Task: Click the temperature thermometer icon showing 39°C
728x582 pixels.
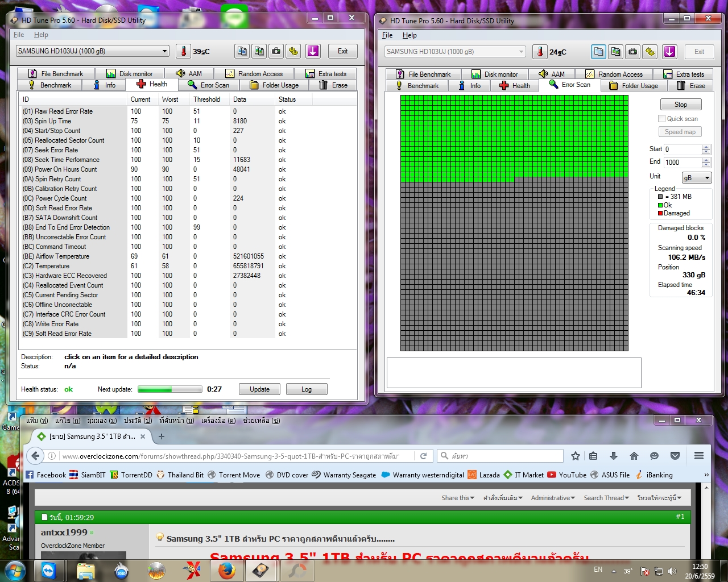Action: 183,51
